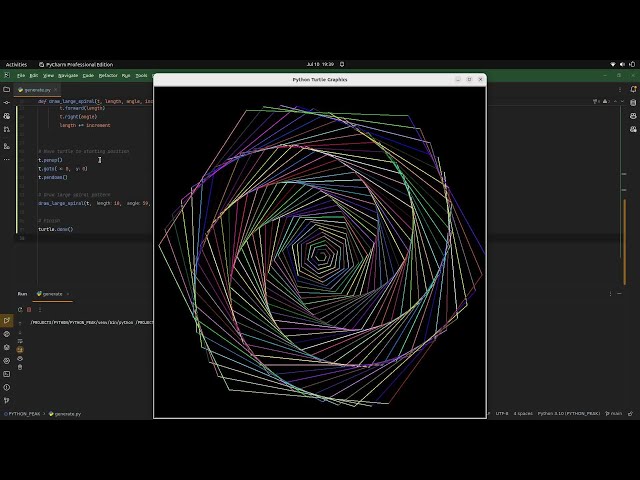Toggle soft-wrap in Run console
The width and height of the screenshot is (640, 480).
(20, 341)
